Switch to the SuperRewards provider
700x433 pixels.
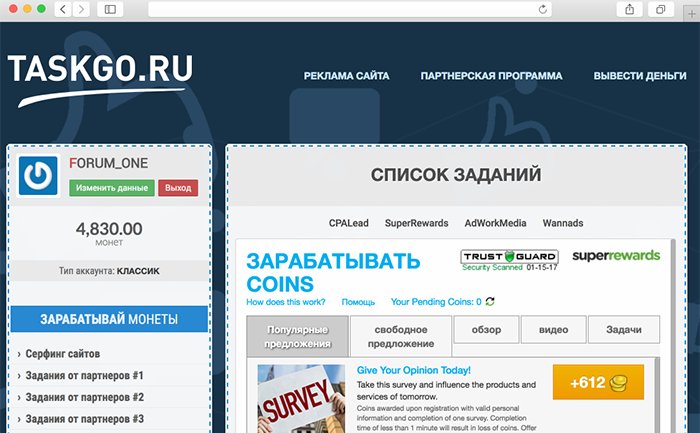[x=416, y=223]
